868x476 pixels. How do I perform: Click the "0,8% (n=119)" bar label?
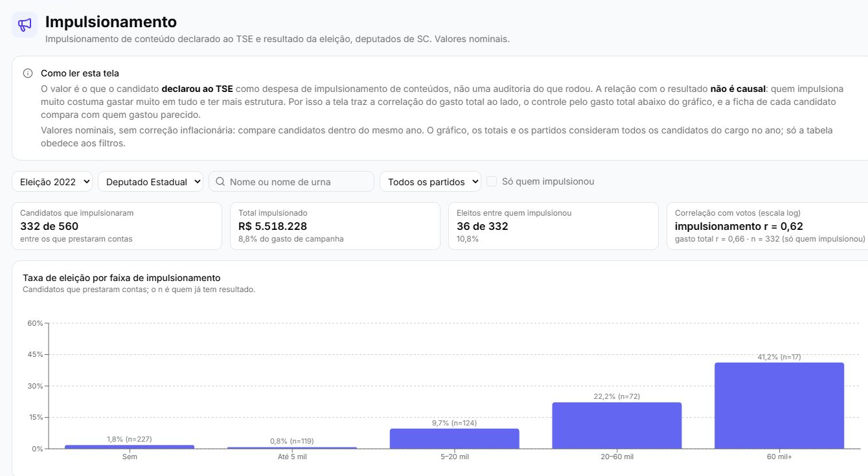coord(291,441)
